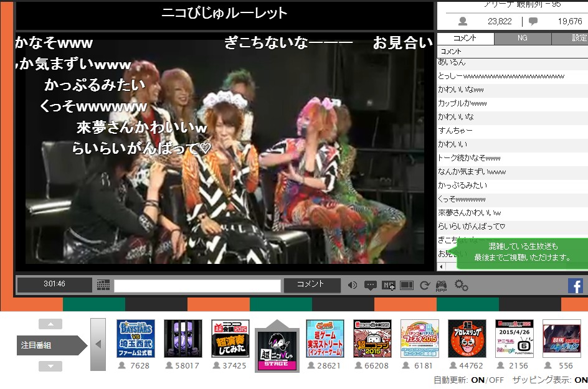Click the 3:01:46 elapsed time display
This screenshot has width=588, height=389.
pos(54,284)
